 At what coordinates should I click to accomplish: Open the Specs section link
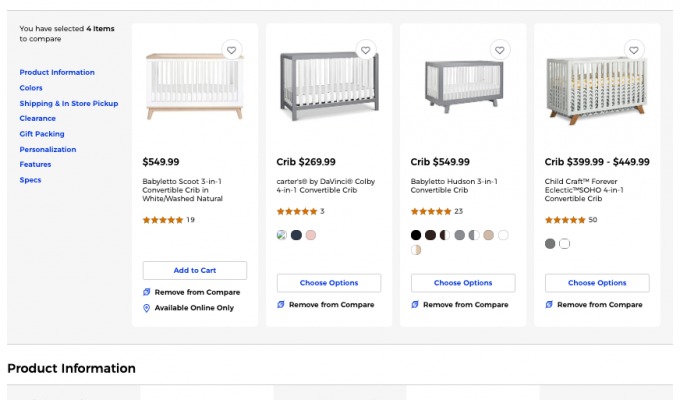(x=30, y=180)
